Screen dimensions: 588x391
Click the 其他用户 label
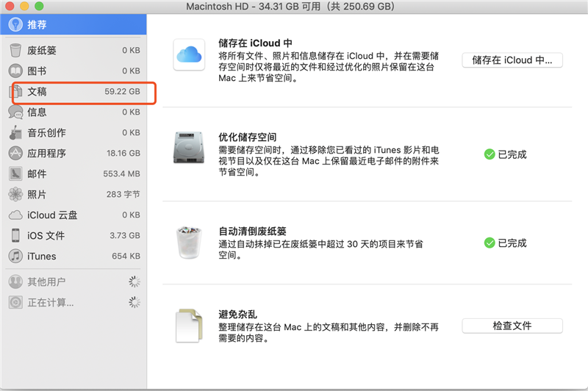pos(46,282)
